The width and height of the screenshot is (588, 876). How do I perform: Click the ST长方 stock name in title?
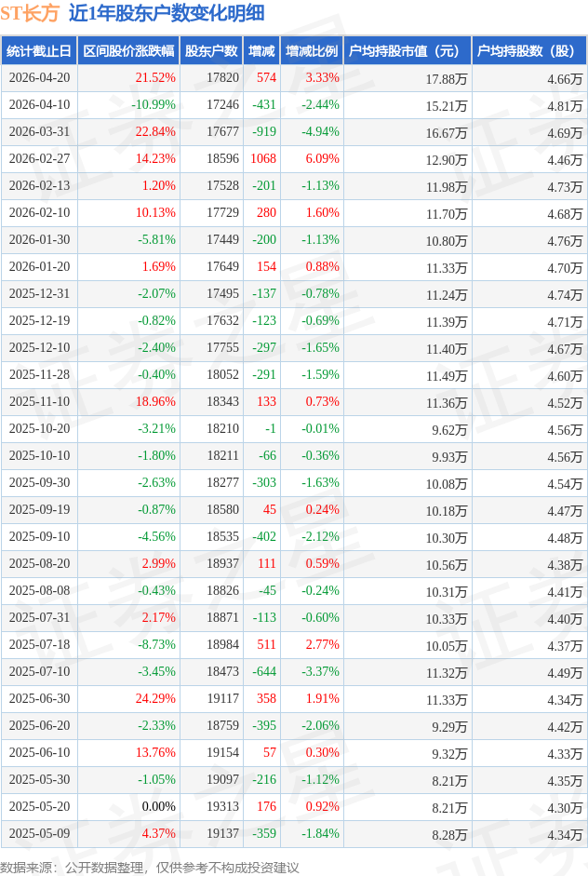click(x=31, y=13)
